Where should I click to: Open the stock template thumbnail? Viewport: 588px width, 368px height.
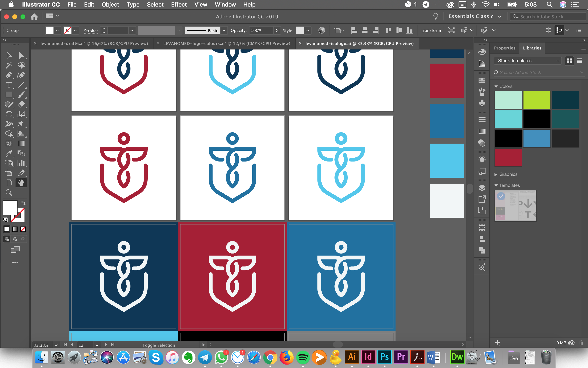[515, 206]
